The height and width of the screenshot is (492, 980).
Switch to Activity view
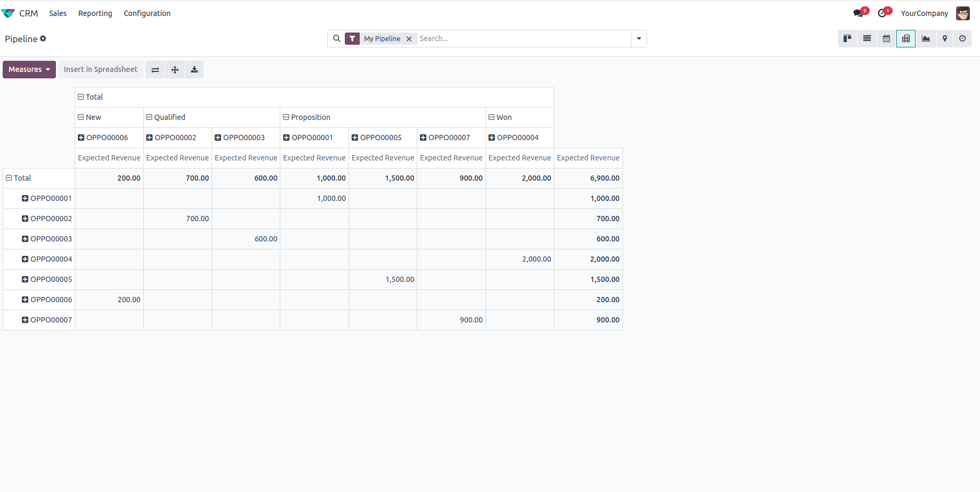[x=962, y=38]
